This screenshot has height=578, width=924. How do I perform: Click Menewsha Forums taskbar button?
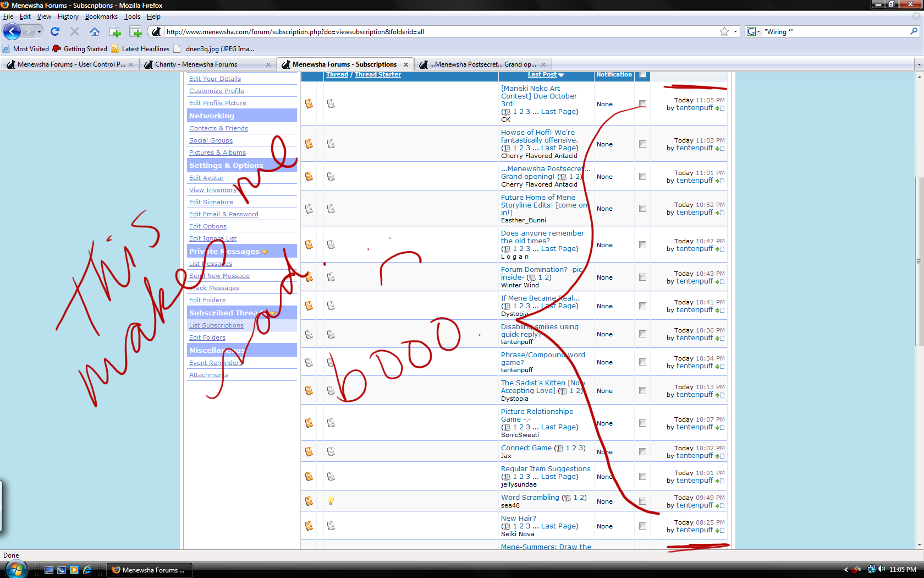pos(149,570)
